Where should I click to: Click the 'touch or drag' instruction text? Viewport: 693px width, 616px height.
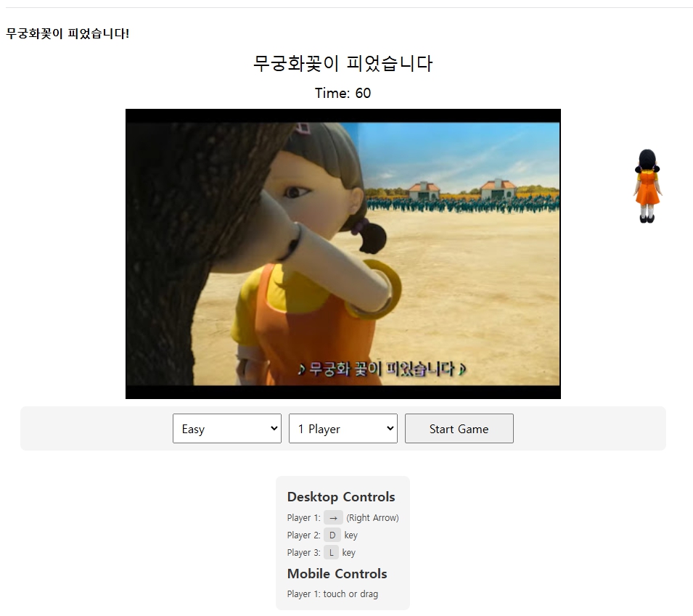(x=350, y=594)
